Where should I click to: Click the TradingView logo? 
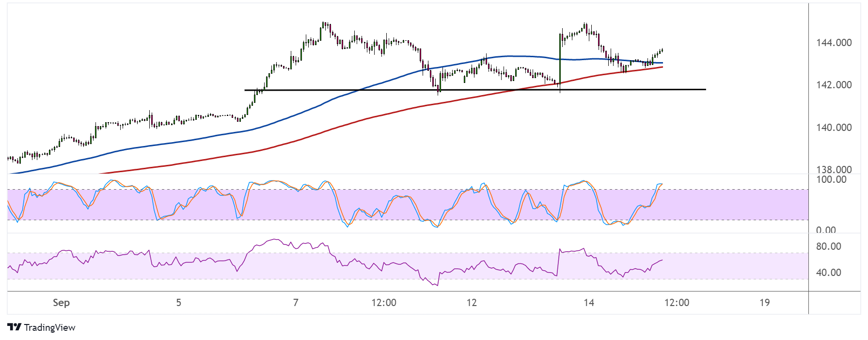coord(42,327)
